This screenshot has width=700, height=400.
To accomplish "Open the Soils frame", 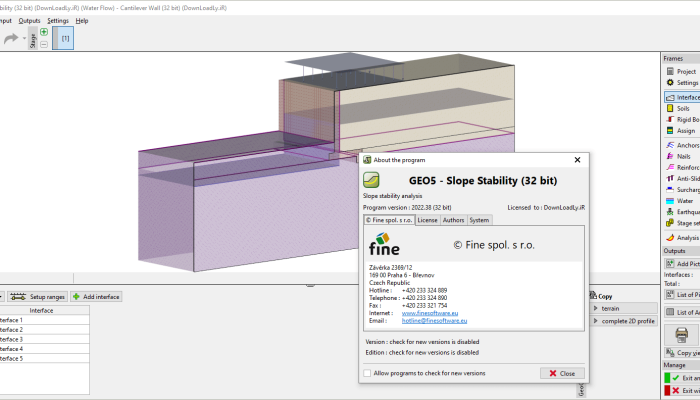I will [x=682, y=108].
